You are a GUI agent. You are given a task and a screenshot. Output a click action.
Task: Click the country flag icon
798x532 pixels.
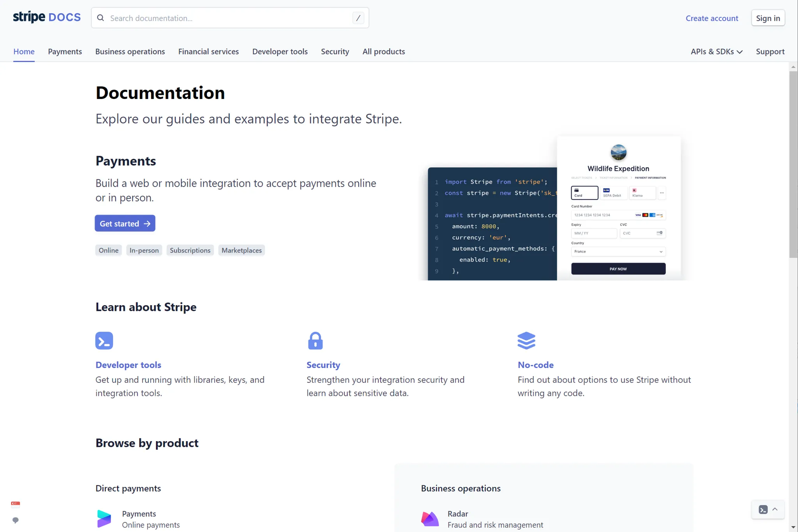pos(16,504)
